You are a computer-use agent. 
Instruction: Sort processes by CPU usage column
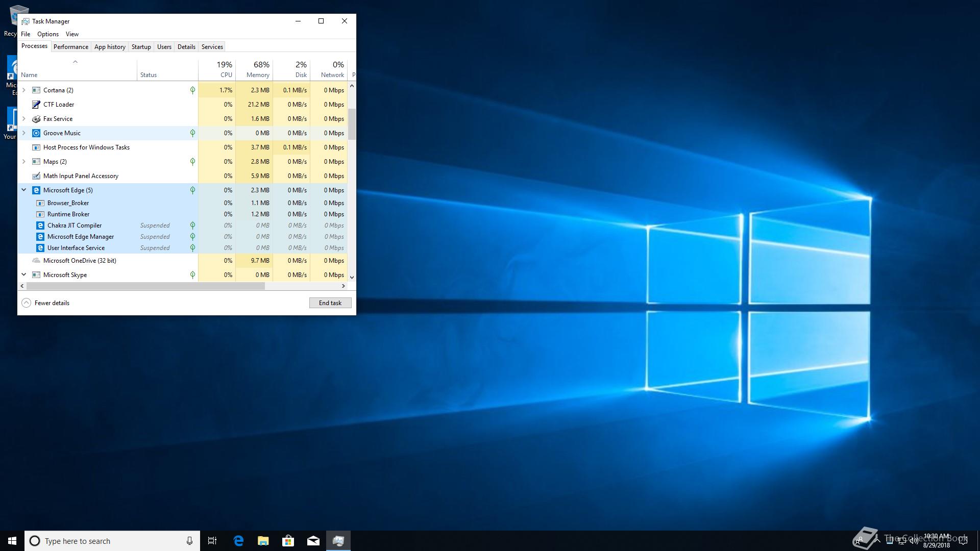[x=217, y=70]
